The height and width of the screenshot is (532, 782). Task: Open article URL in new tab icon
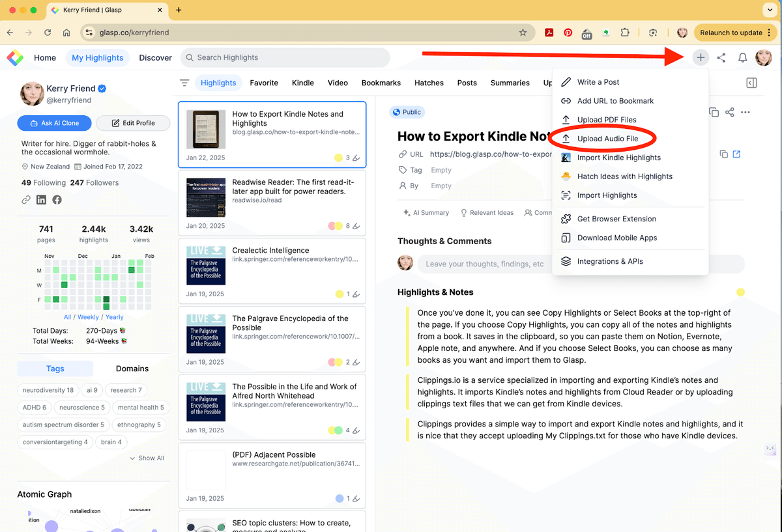(x=737, y=154)
